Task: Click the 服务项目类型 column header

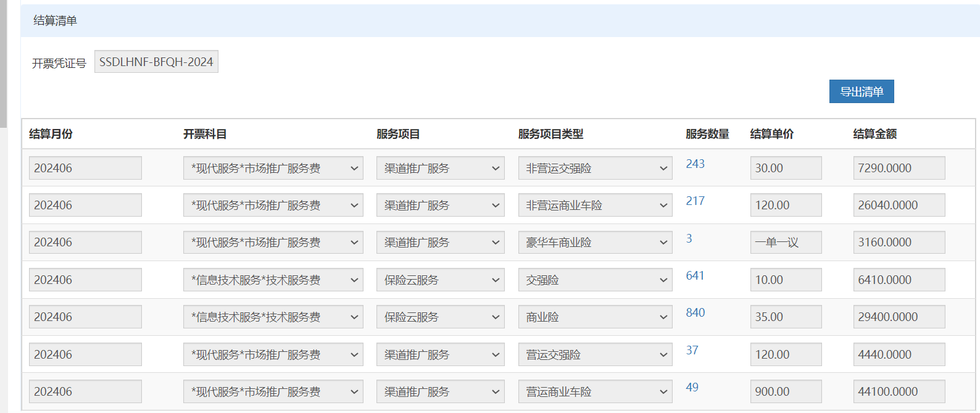Action: [550, 134]
